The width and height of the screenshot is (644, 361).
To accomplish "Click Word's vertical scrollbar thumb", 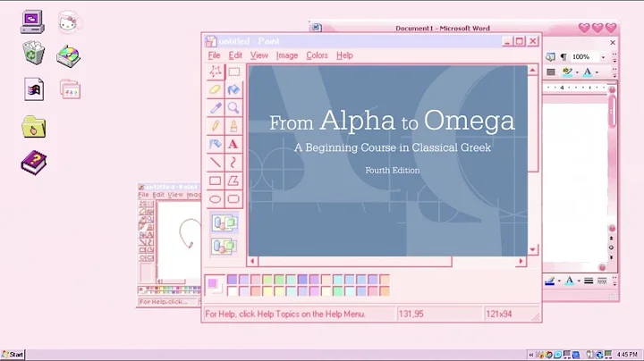I will (x=612, y=111).
